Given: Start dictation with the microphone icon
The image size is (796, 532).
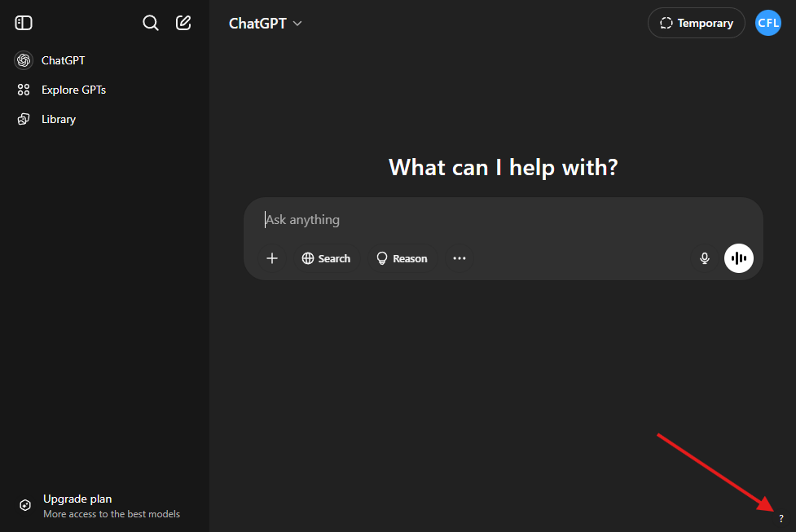Looking at the screenshot, I should click(x=704, y=258).
